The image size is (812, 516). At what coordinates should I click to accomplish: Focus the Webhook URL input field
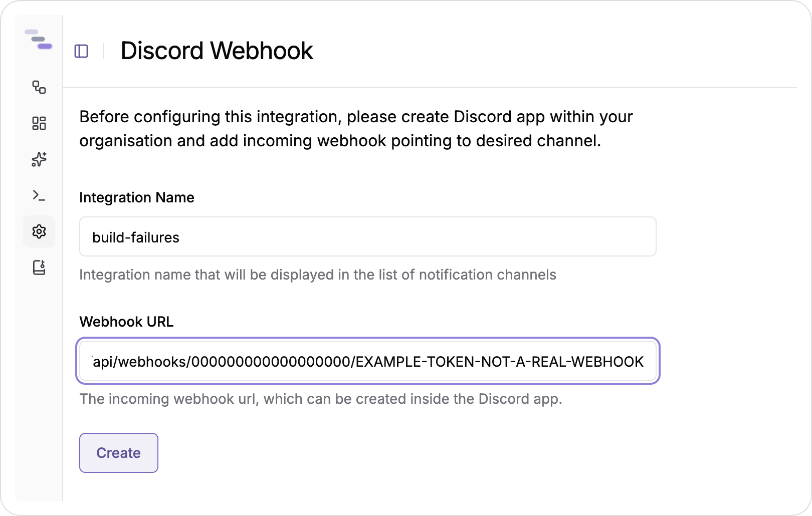368,361
